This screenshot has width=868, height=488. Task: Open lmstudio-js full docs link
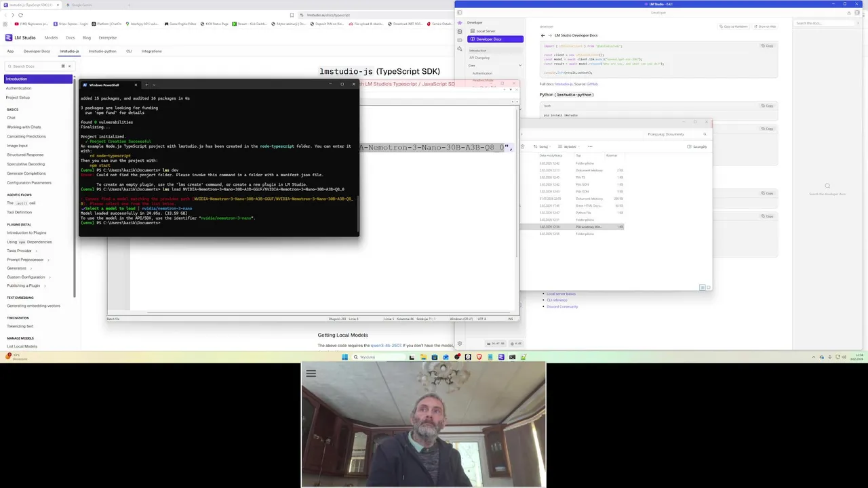coord(564,84)
